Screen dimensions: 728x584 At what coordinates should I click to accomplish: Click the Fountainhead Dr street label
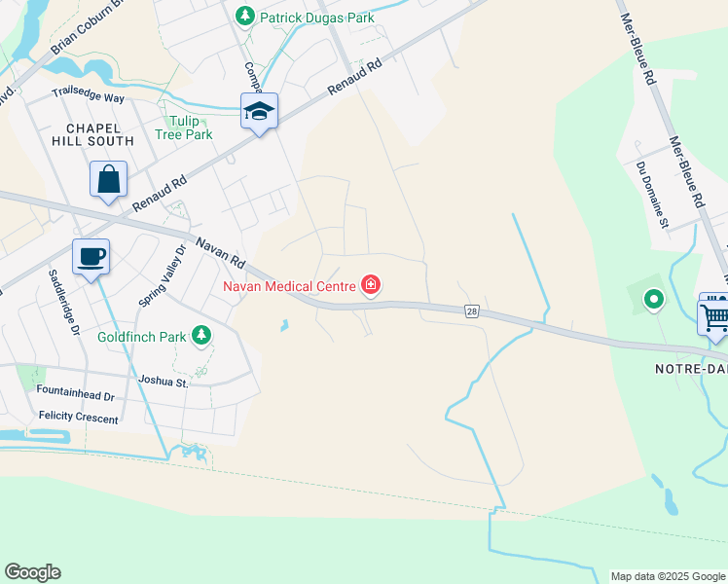(x=75, y=392)
